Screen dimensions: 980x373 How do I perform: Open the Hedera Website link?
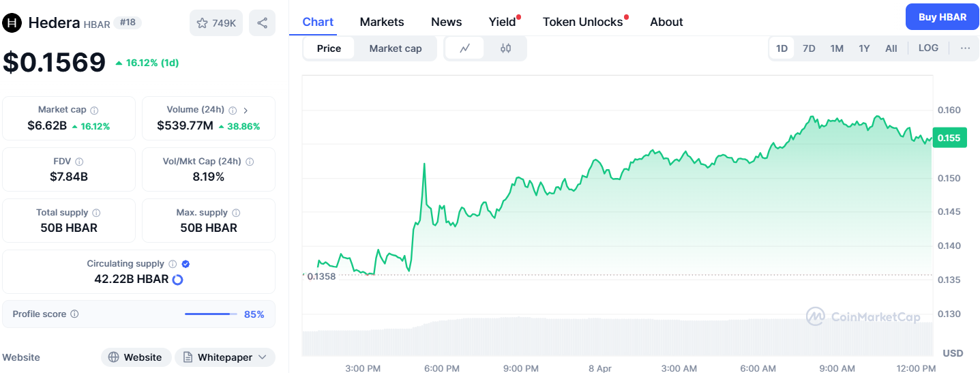136,357
